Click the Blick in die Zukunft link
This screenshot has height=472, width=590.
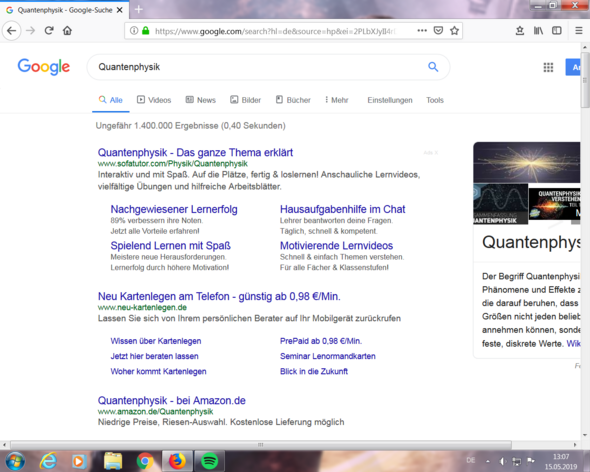[314, 372]
